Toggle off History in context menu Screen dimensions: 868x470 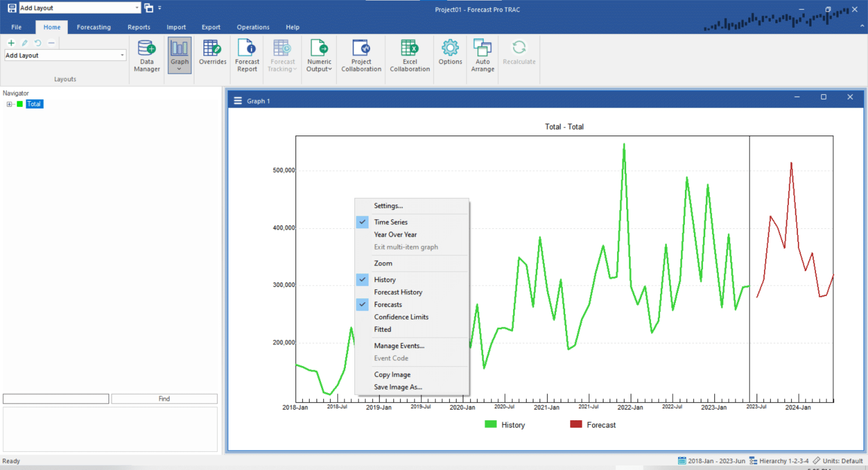pos(385,280)
